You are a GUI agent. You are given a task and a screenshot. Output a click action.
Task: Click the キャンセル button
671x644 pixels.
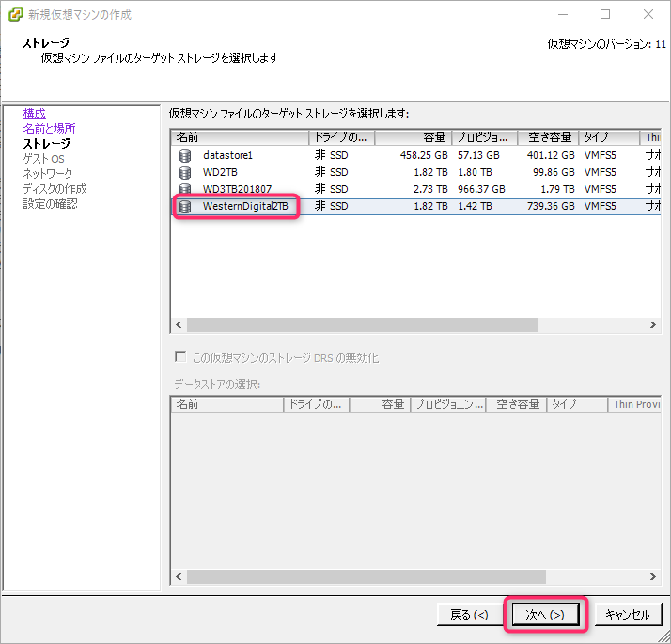pos(628,615)
